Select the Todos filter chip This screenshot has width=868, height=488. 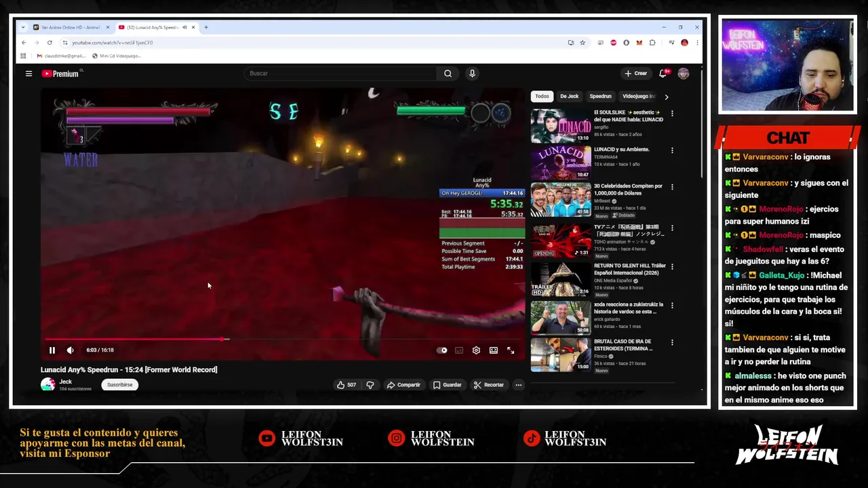[x=542, y=96]
